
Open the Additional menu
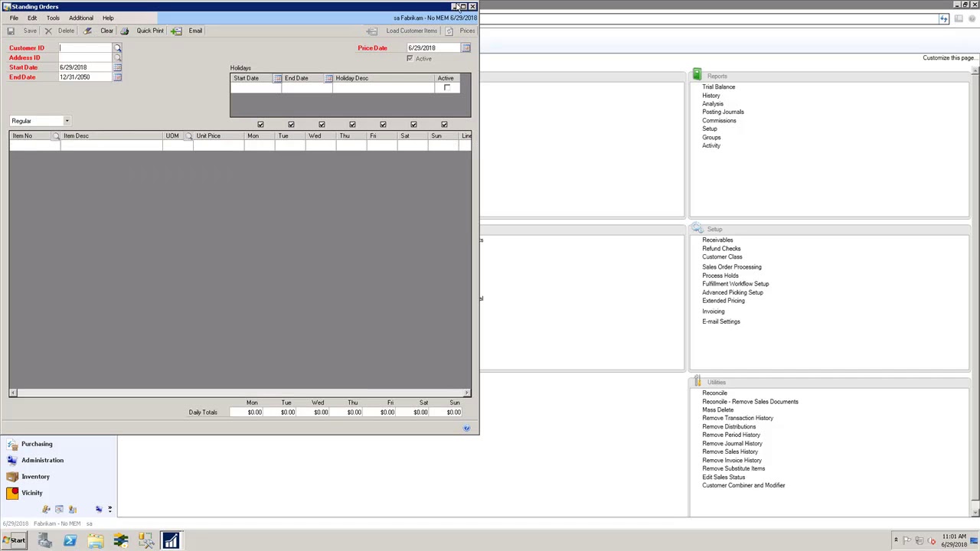(x=81, y=18)
